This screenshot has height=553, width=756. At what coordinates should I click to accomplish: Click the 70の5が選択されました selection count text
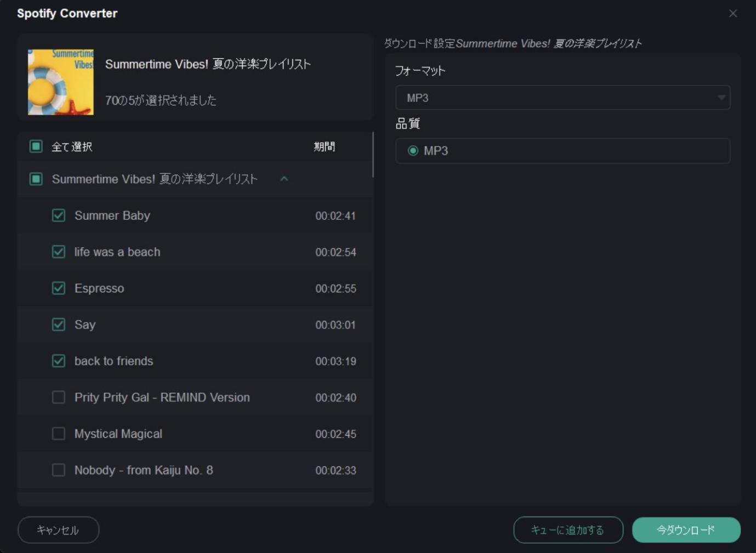[x=161, y=100]
